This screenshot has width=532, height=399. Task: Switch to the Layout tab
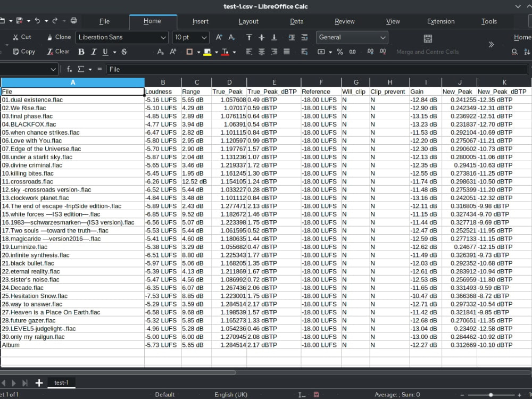pyautogui.click(x=248, y=21)
